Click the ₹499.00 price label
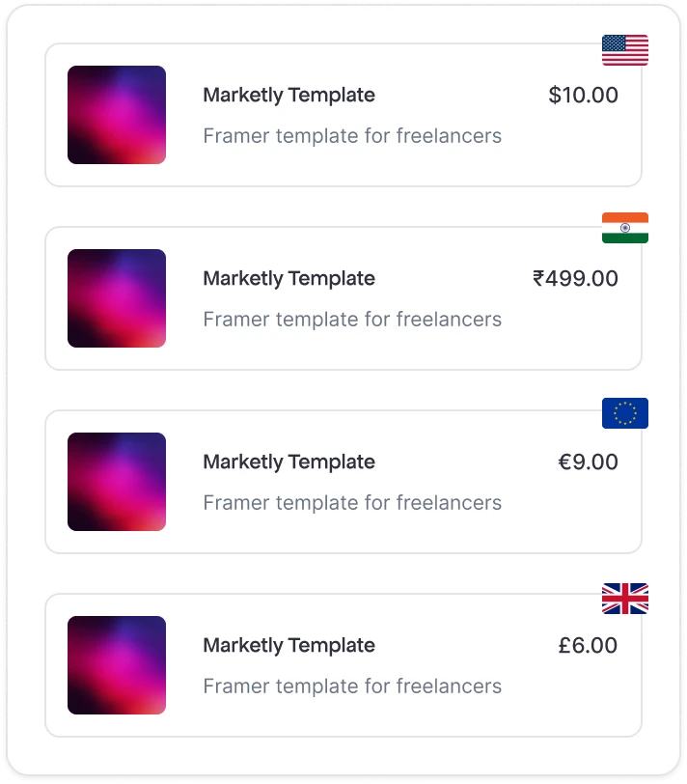 point(576,279)
